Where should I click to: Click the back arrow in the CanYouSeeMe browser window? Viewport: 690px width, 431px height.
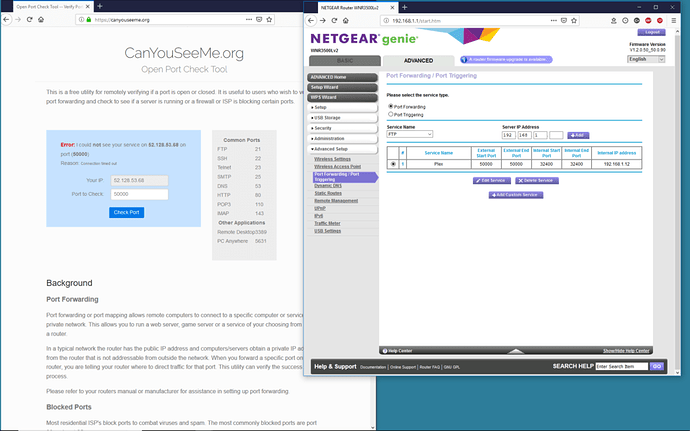[x=6, y=19]
